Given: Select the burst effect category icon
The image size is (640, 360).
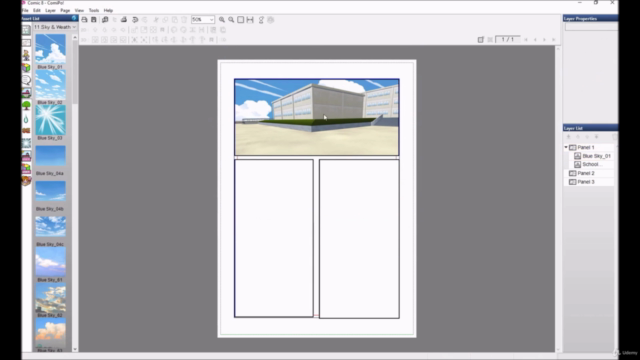Looking at the screenshot, I should pyautogui.click(x=26, y=143).
